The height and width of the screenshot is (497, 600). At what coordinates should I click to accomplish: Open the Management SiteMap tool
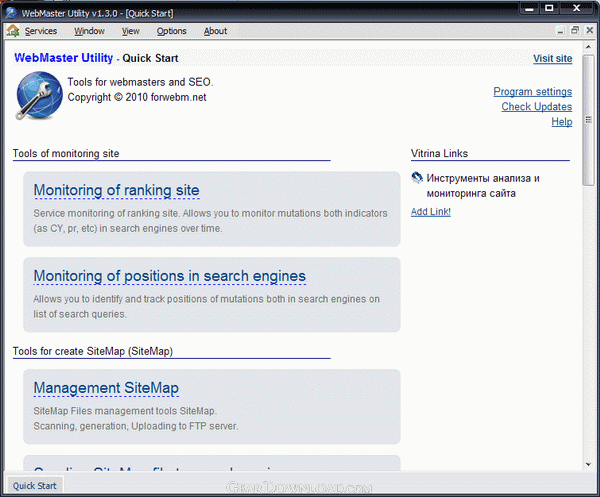point(106,388)
